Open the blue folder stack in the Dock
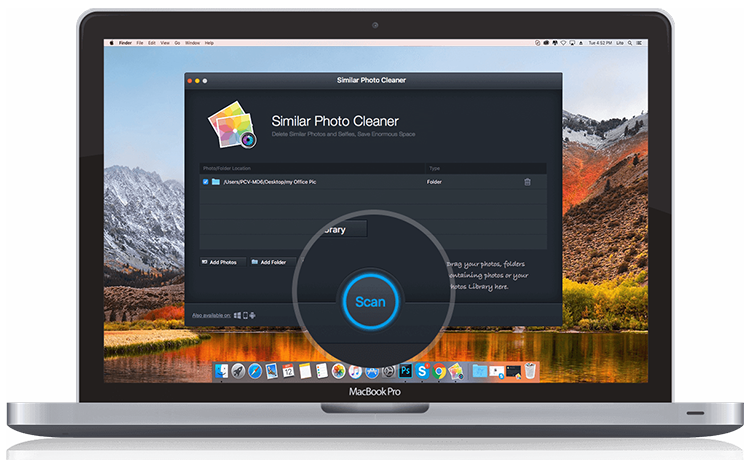The width and height of the screenshot is (750, 460). [480, 371]
